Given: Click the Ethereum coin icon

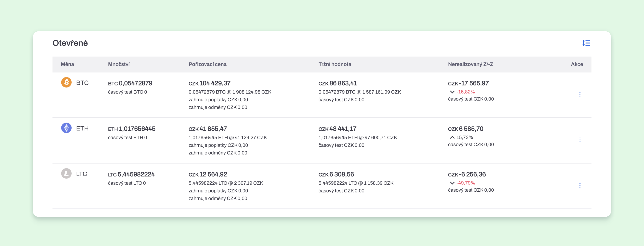Looking at the screenshot, I should click(66, 128).
